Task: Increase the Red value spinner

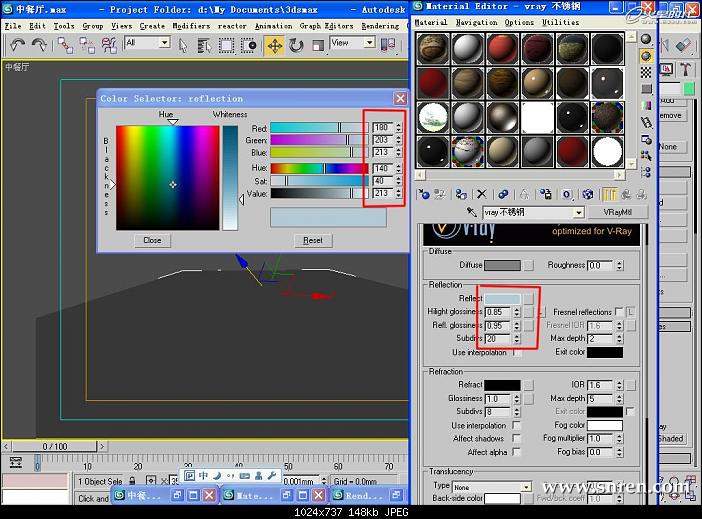Action: click(398, 125)
